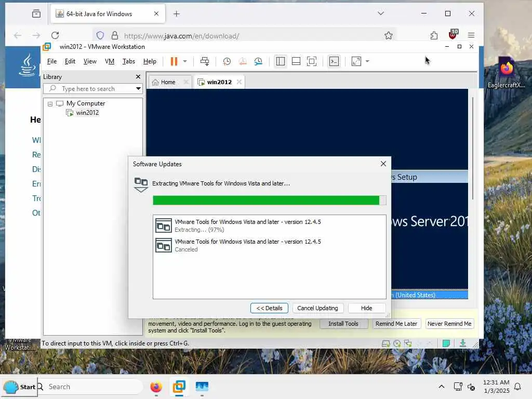Click the green message log status icon

tap(446, 344)
